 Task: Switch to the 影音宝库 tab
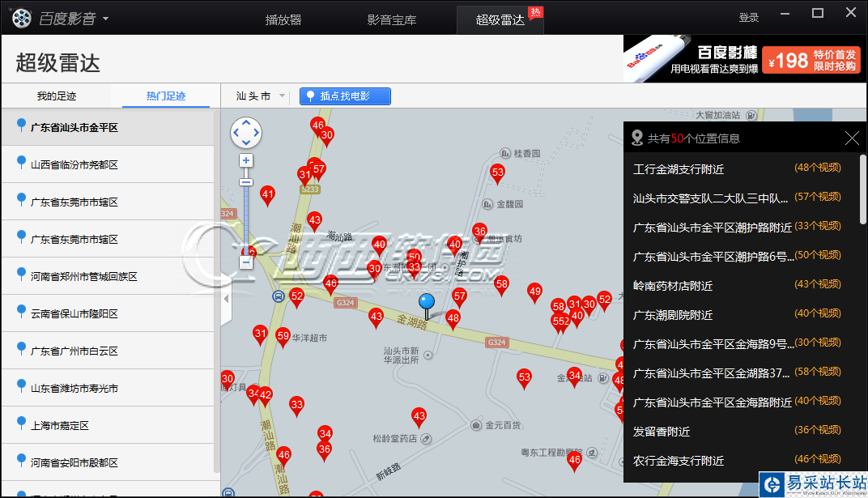pyautogui.click(x=391, y=20)
